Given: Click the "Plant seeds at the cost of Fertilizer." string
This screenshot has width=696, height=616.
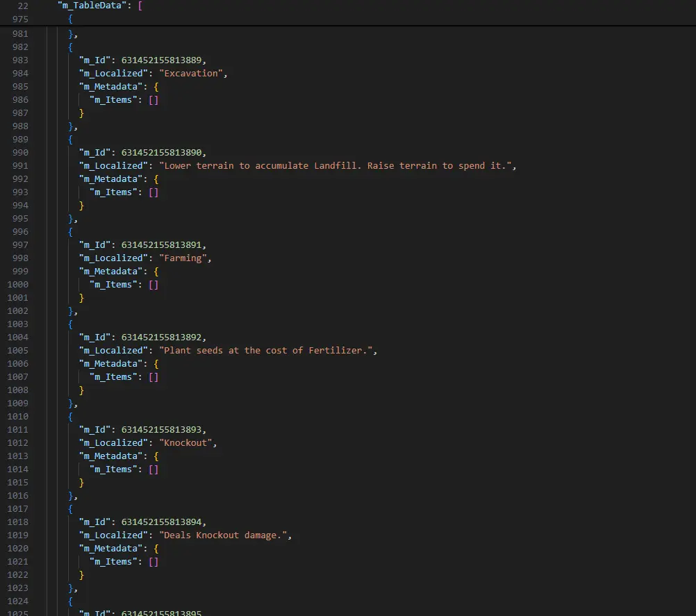Looking at the screenshot, I should (266, 351).
